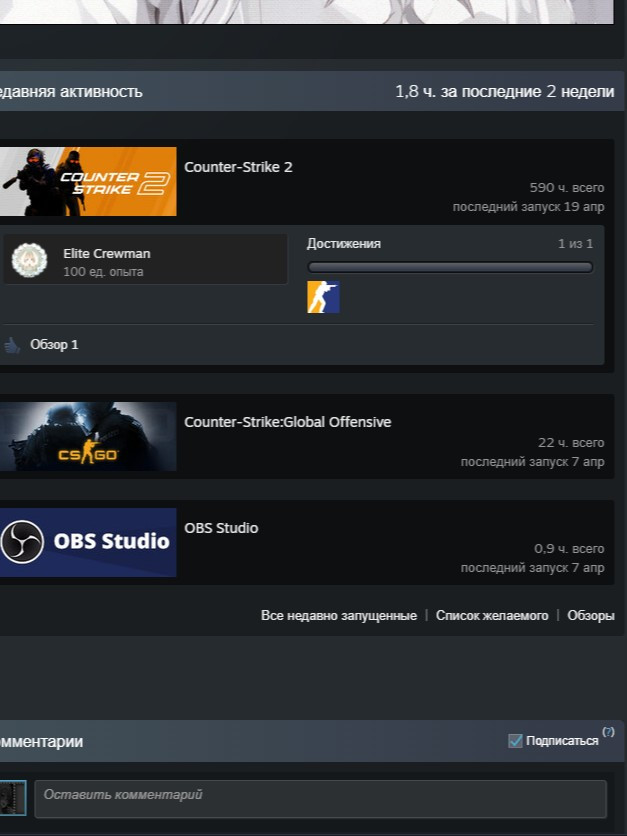Click the question mark help icon near Подписаться
The width and height of the screenshot is (627, 836).
(608, 732)
